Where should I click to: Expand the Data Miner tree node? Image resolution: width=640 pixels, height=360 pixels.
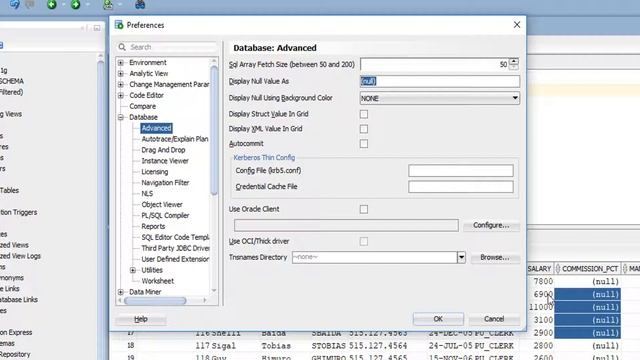[121, 292]
